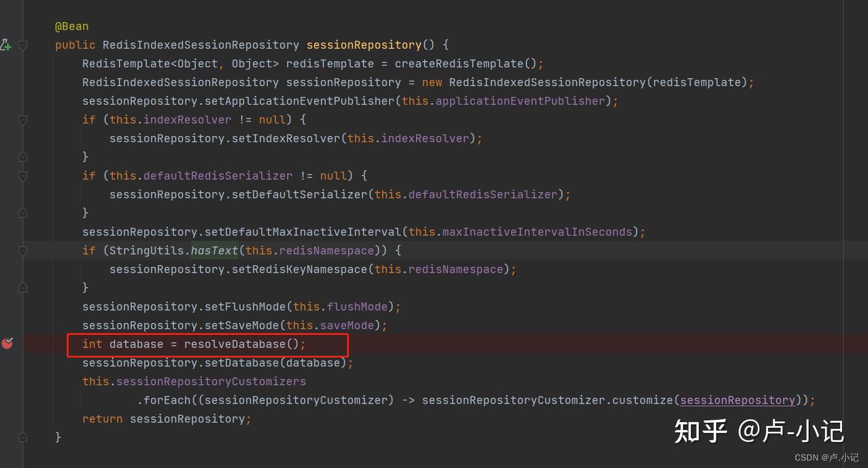The image size is (868, 468).
Task: Click the underlined sessionRepository argument
Action: (738, 400)
